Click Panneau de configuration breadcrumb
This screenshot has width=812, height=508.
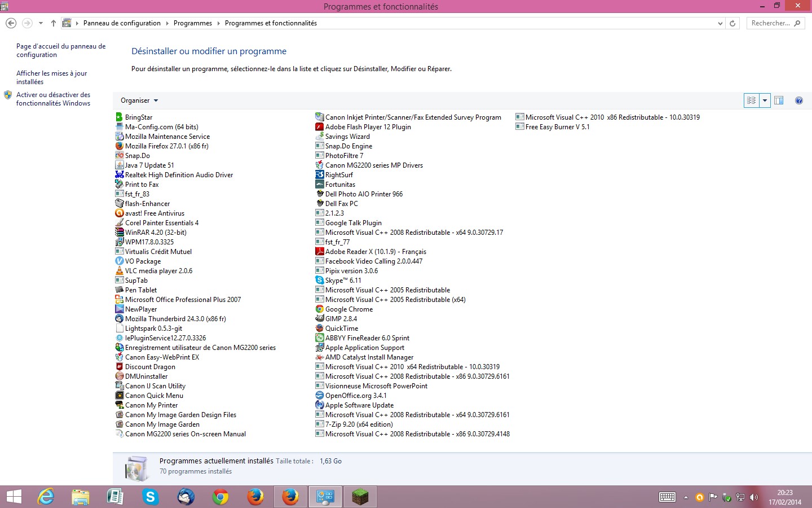tap(122, 23)
